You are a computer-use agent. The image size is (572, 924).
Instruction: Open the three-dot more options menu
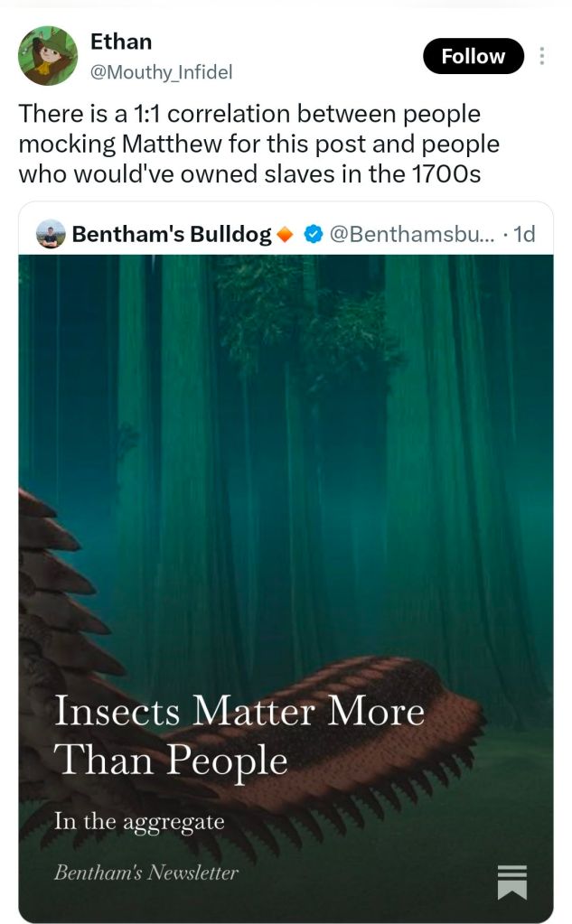(x=542, y=56)
